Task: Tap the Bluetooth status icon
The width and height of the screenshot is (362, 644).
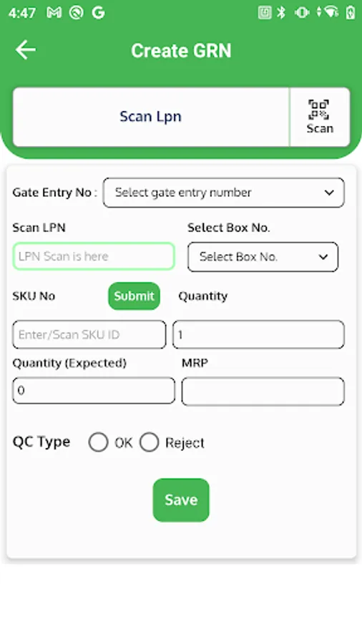Action: click(281, 13)
